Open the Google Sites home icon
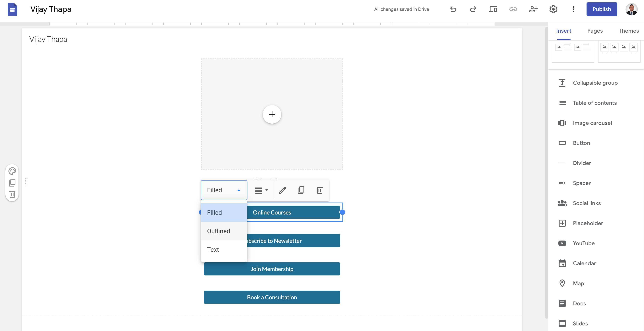 click(x=13, y=9)
